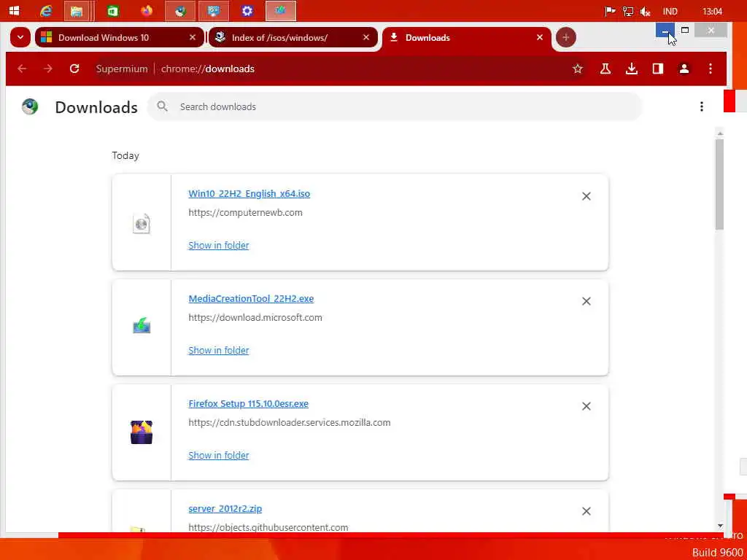Viewport: 747px width, 560px height.
Task: Open Firefox Setup 115.10.0esr.exe file link
Action: [248, 403]
